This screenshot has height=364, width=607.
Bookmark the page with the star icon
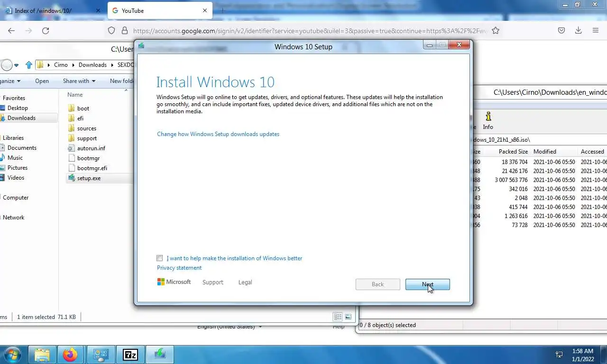[x=496, y=30]
